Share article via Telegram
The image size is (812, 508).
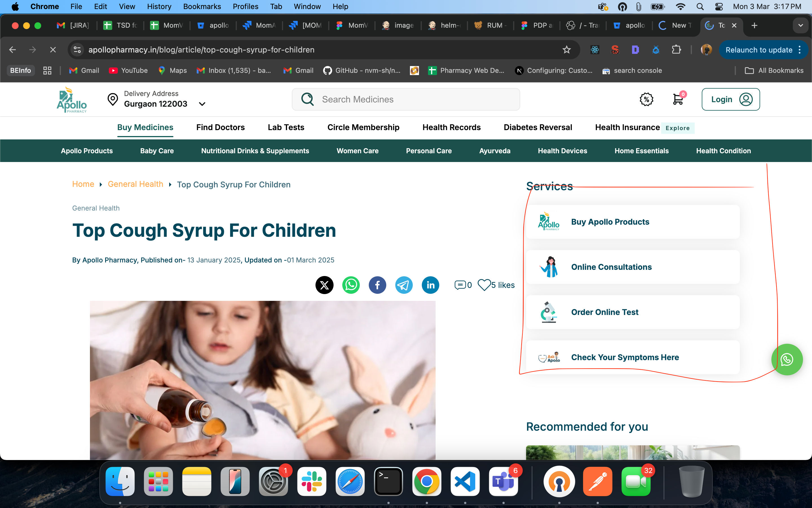404,285
